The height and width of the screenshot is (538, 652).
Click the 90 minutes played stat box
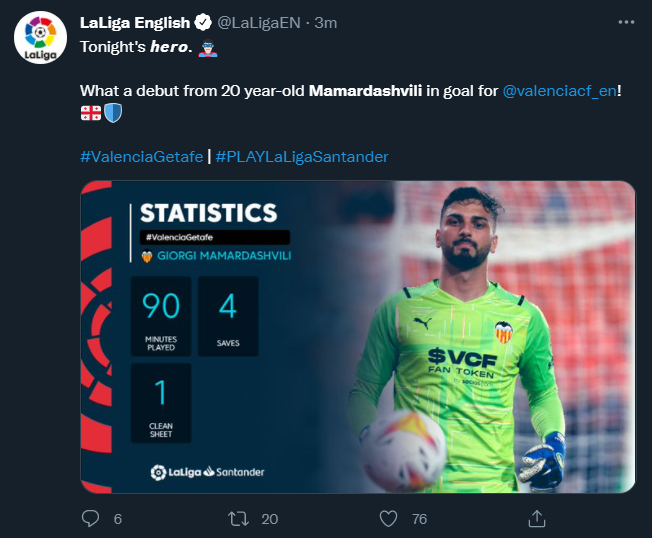161,316
